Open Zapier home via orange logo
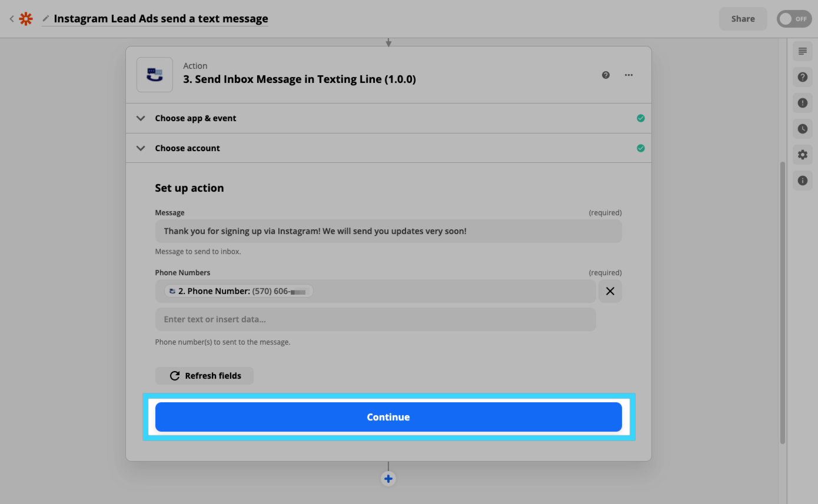818x504 pixels. click(26, 19)
